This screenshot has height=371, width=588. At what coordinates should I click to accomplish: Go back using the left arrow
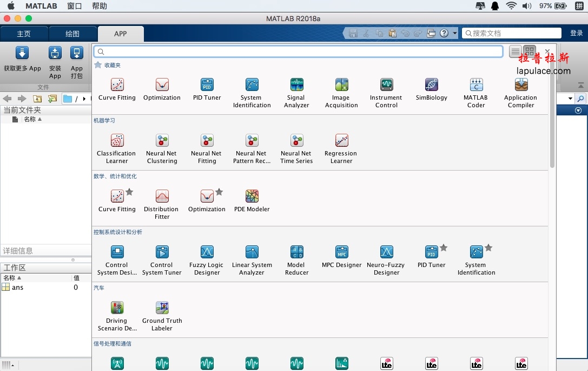7,99
